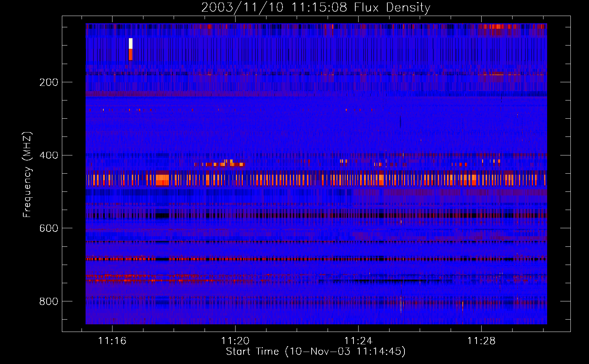Click the 11:20 time tick label
This screenshot has height=364, width=589.
(x=235, y=341)
